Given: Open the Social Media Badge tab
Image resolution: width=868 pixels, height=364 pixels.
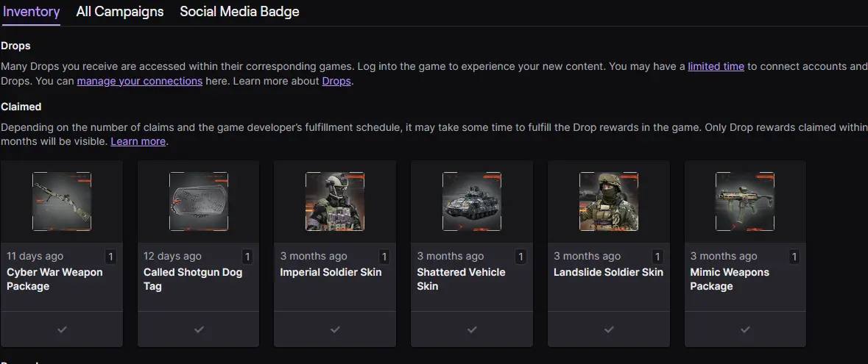Looking at the screenshot, I should (x=239, y=12).
